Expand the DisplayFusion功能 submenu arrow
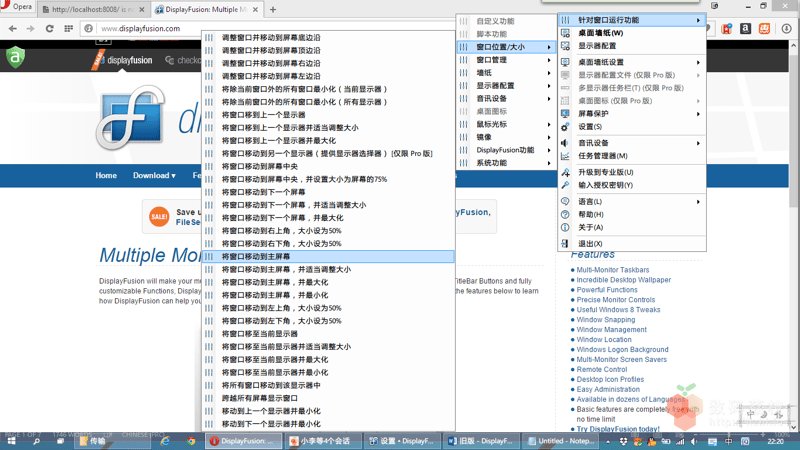 549,150
